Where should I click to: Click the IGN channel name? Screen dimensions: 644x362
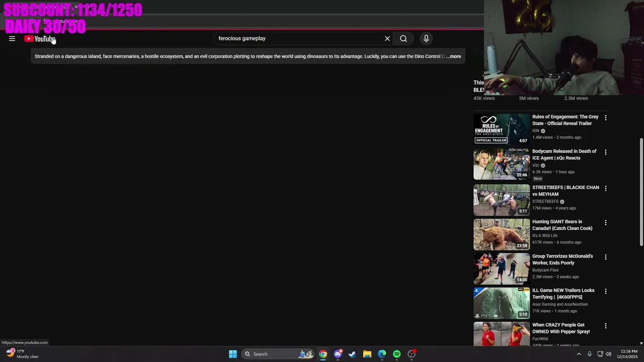point(536,131)
